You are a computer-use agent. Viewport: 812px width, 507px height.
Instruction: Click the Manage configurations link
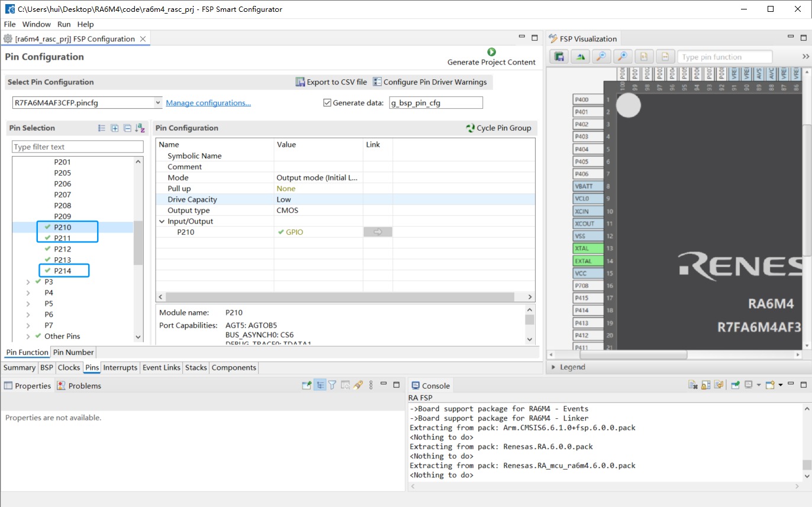(x=208, y=103)
